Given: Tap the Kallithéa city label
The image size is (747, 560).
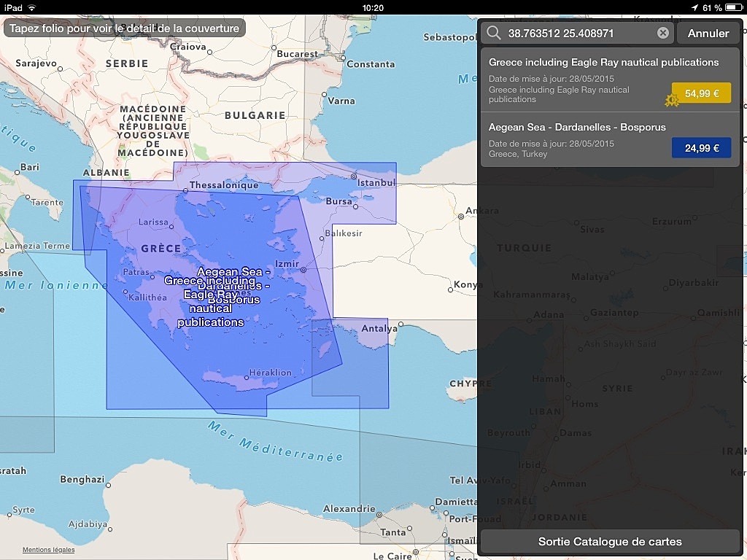Looking at the screenshot, I should [147, 297].
